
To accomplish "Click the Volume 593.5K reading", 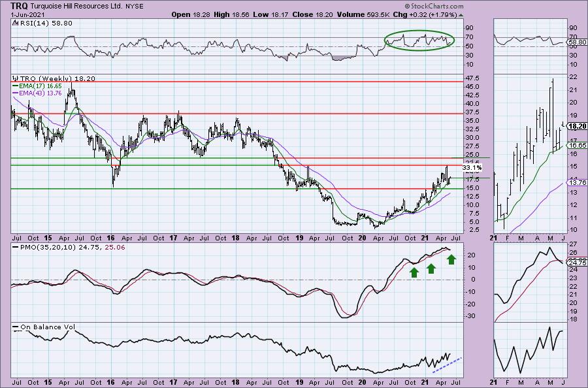I will [x=363, y=14].
